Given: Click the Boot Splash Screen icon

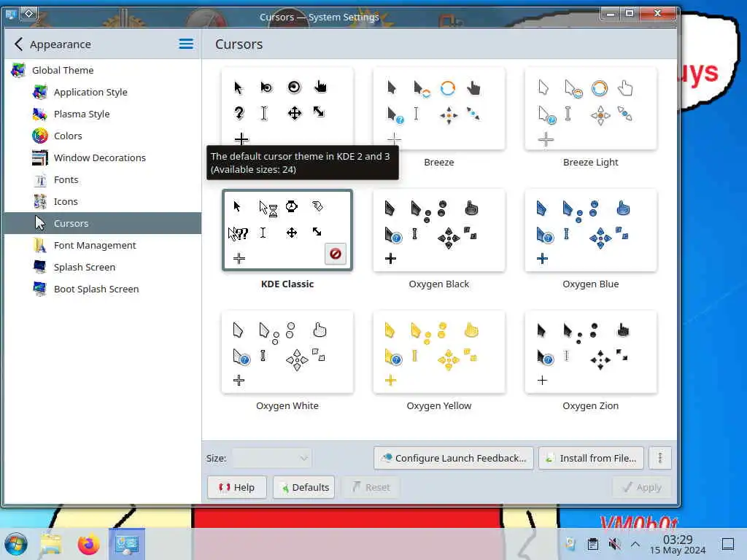Looking at the screenshot, I should (x=40, y=289).
